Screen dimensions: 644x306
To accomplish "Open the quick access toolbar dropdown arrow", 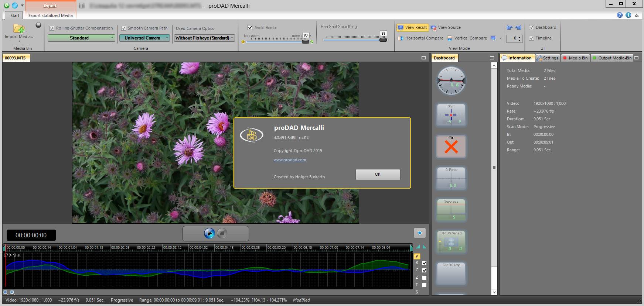I will tap(22, 5).
